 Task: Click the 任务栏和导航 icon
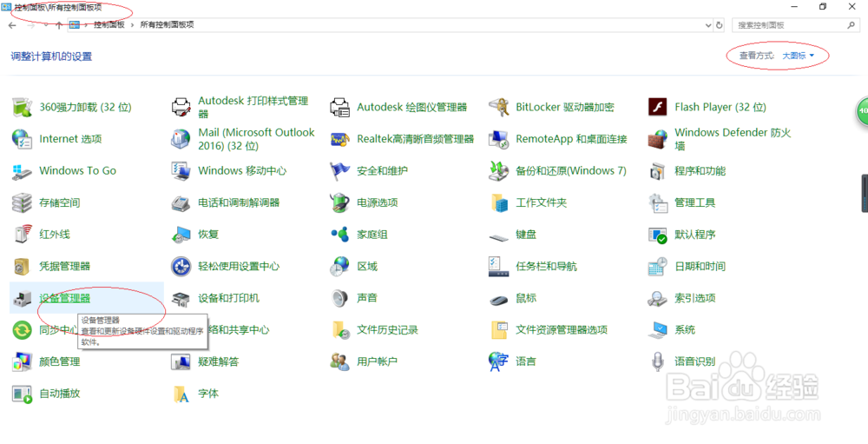(498, 267)
